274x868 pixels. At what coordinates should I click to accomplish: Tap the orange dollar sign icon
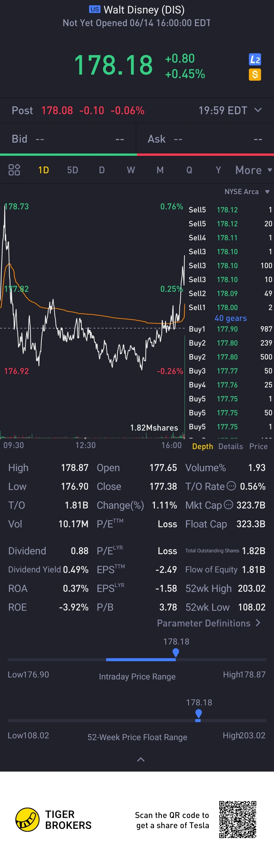point(255,74)
